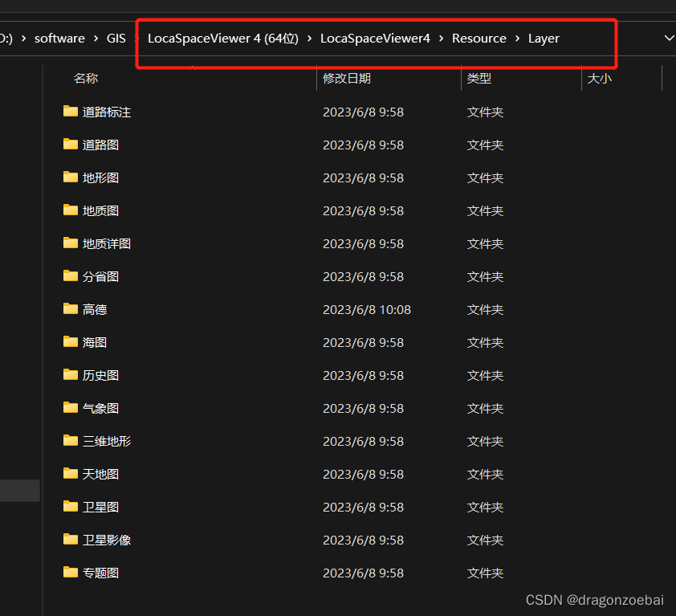Click the 历史图 folder icon
Viewport: 676px width, 616px height.
[71, 374]
